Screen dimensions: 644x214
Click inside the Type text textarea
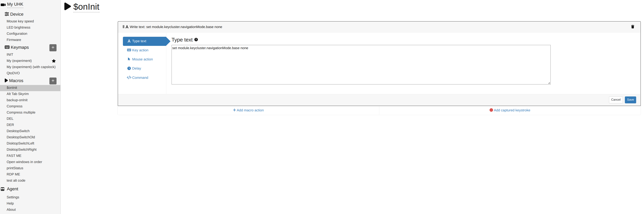(361, 65)
